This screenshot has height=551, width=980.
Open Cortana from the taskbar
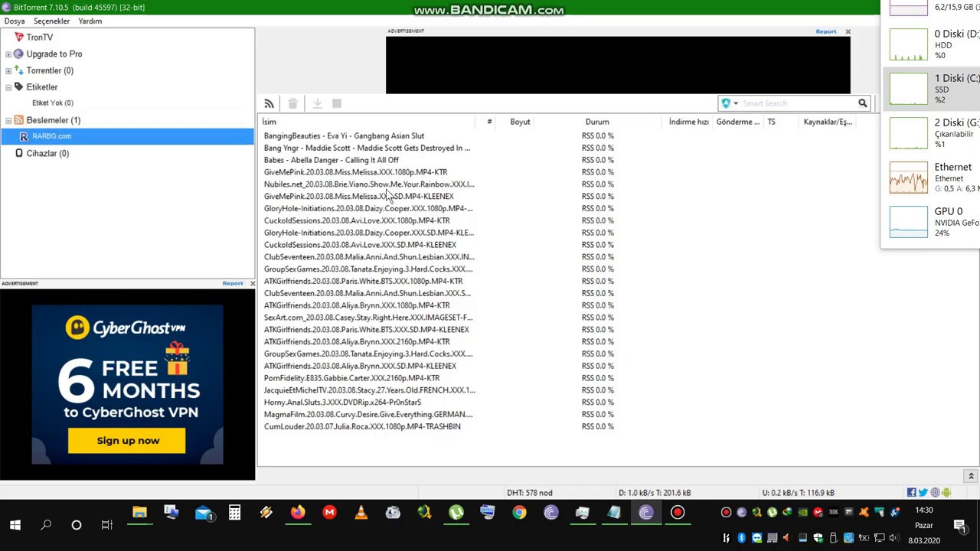[x=77, y=525]
